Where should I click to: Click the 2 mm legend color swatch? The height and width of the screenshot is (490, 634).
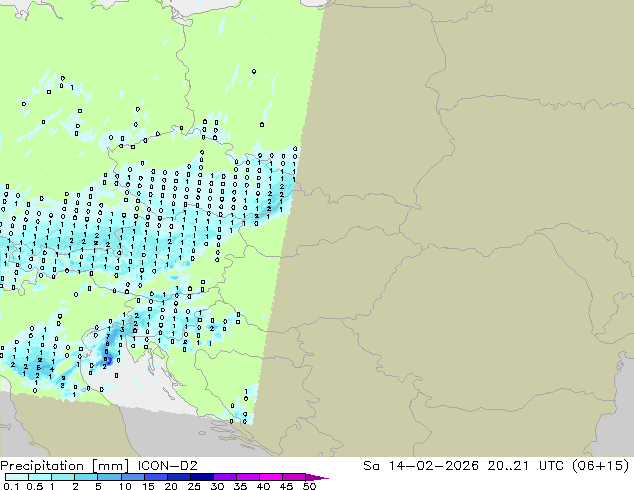86,477
